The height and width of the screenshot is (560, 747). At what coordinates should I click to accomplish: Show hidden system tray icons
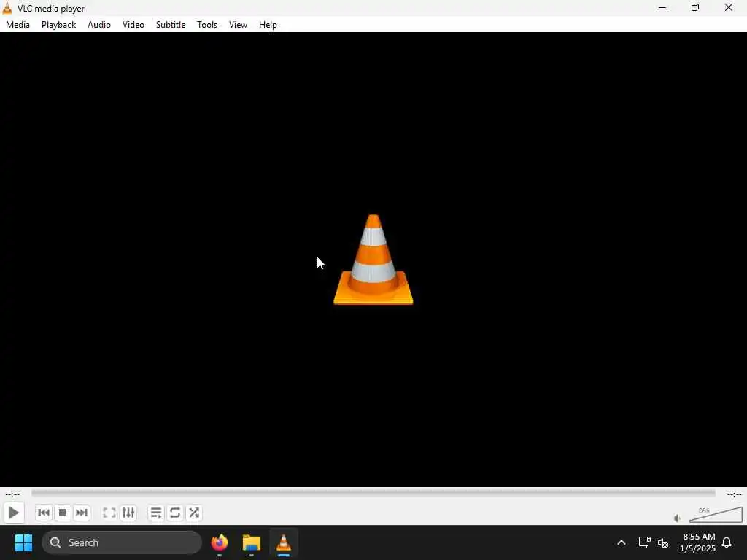coord(622,542)
